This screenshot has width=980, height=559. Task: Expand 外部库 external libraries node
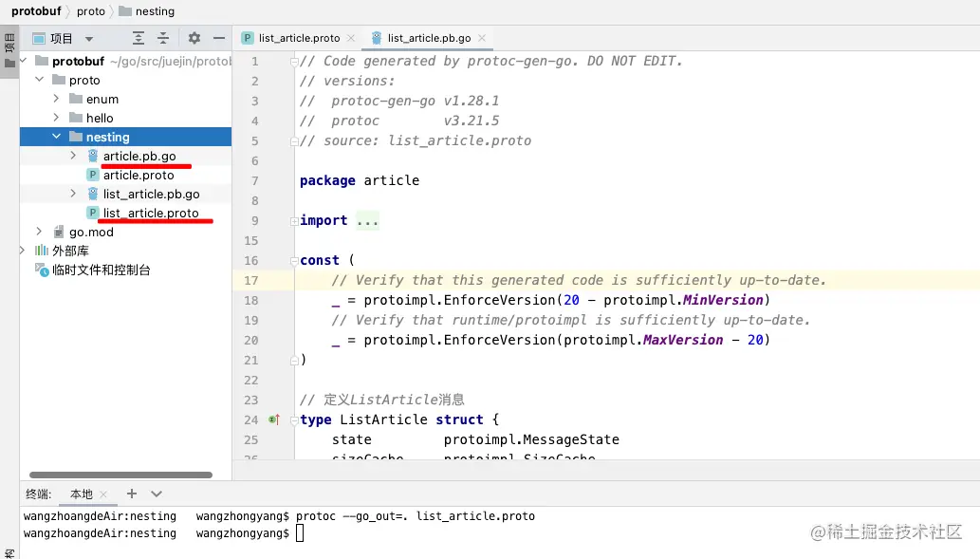[23, 251]
